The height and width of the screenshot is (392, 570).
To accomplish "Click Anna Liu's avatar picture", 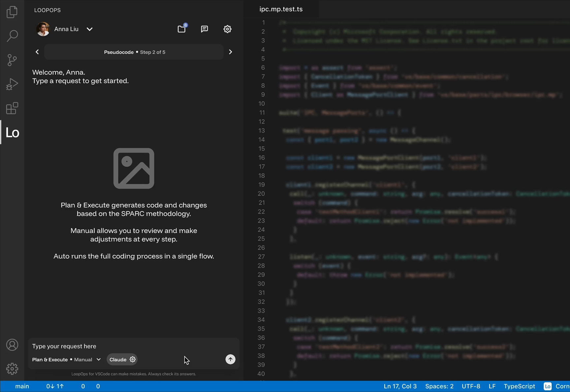I will tap(43, 29).
